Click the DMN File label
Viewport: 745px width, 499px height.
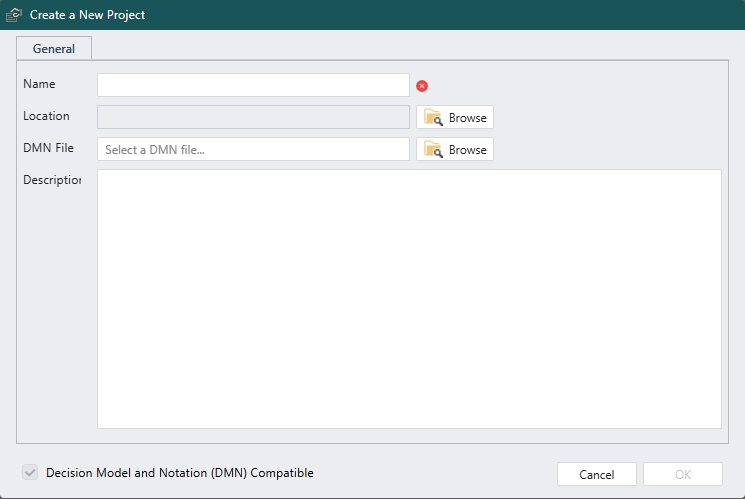[x=48, y=148]
